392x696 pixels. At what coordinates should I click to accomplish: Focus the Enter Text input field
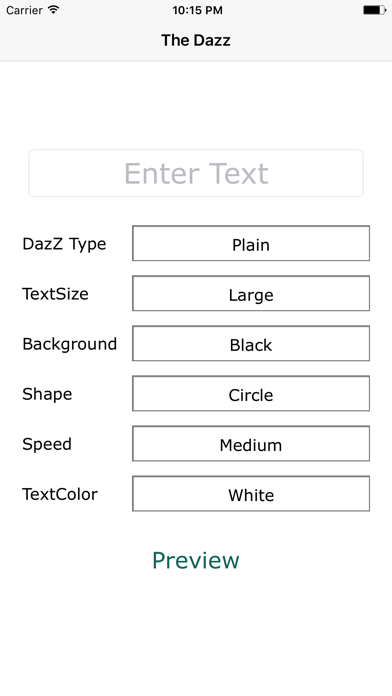click(x=196, y=173)
